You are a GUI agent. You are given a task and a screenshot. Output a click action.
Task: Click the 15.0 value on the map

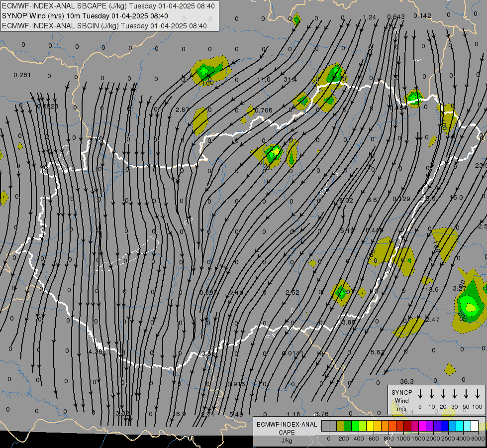[456, 198]
